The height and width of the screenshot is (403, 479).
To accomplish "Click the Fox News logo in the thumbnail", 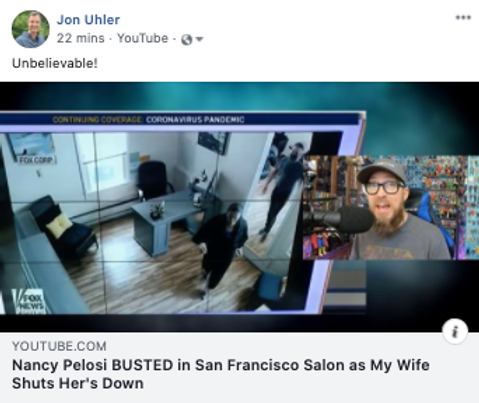I will pyautogui.click(x=28, y=301).
